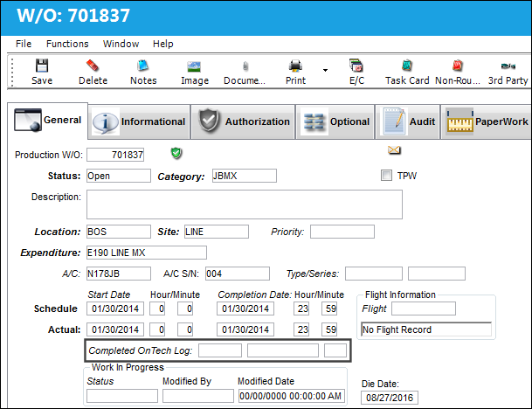The width and height of the screenshot is (532, 409).
Task: Switch to the PaperWork tab
Action: tap(487, 121)
